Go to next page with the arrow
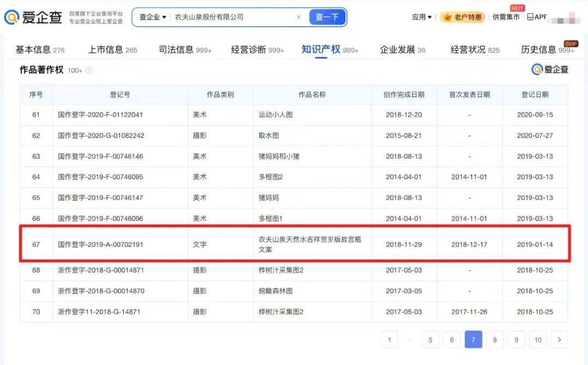Image resolution: width=588 pixels, height=365 pixels. (x=559, y=339)
